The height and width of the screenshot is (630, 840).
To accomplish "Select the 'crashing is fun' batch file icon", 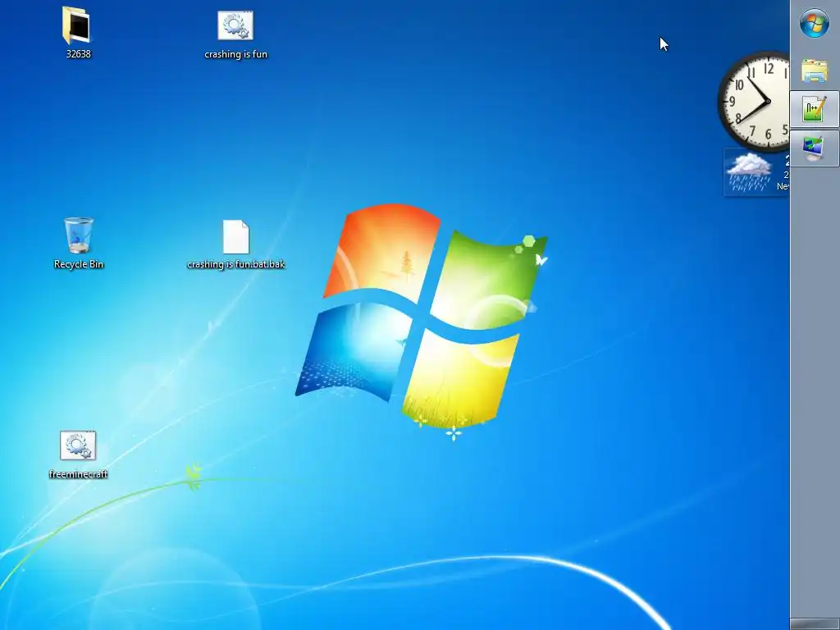I will coord(235,25).
